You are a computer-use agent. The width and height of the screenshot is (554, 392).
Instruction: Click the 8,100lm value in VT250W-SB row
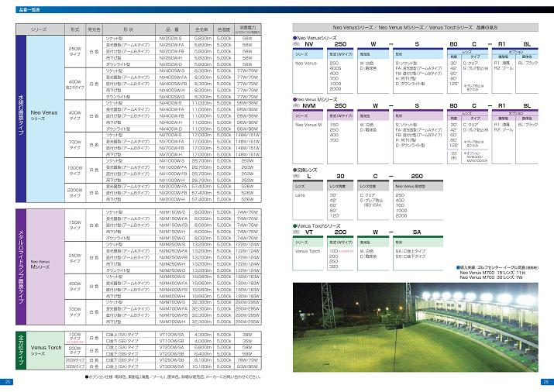pyautogui.click(x=202, y=360)
